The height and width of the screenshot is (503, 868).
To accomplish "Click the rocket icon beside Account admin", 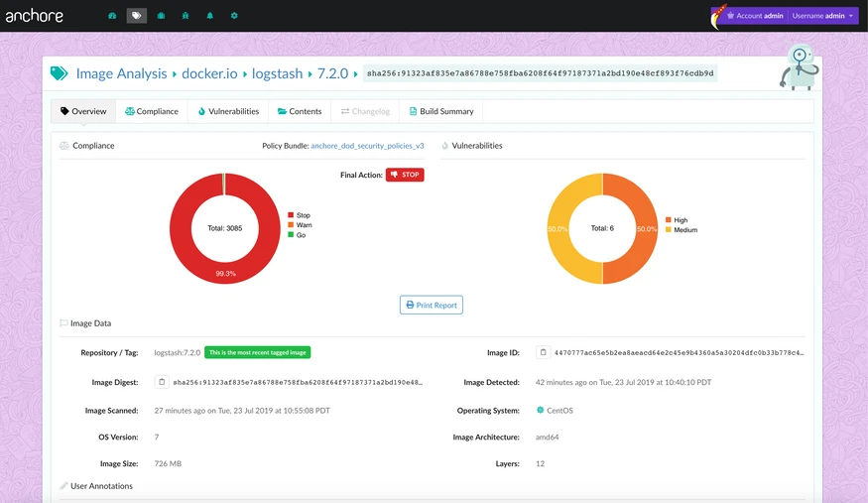I will 717,17.
